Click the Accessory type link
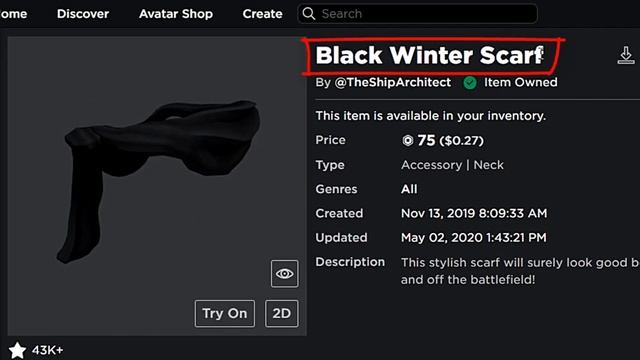 tap(431, 165)
